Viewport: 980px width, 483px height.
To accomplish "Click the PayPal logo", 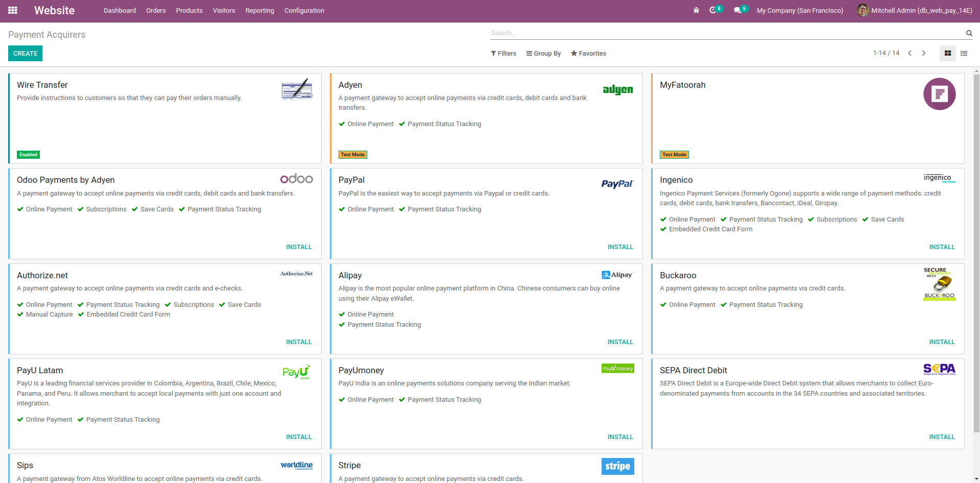I will 617,184.
